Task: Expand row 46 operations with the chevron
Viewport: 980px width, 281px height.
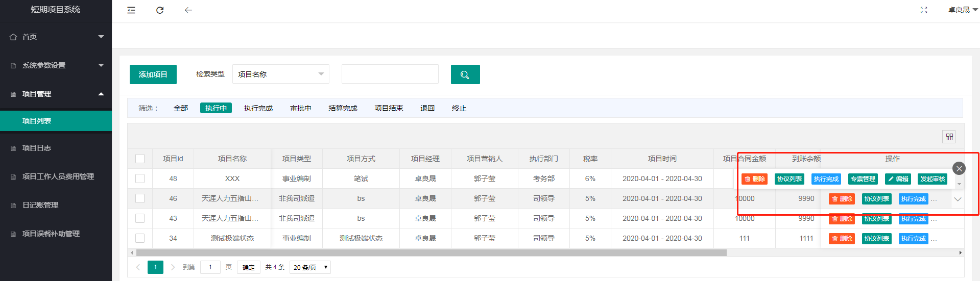Action: pos(958,199)
